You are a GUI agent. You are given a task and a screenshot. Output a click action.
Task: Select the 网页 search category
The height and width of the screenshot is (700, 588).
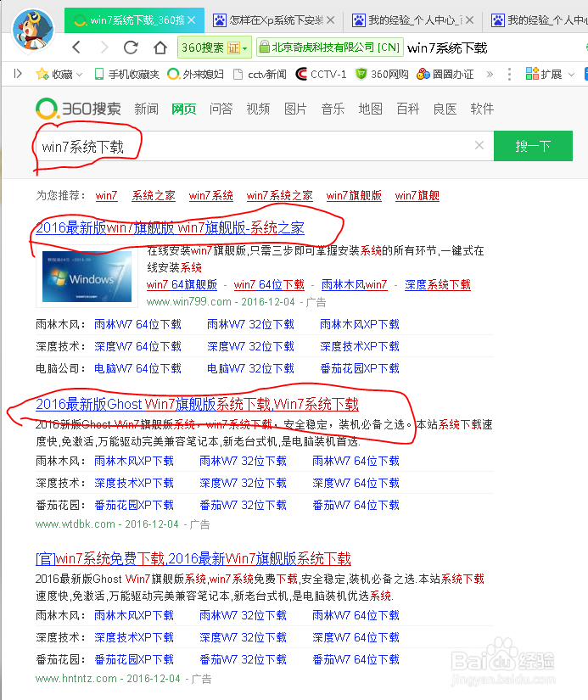(x=183, y=109)
